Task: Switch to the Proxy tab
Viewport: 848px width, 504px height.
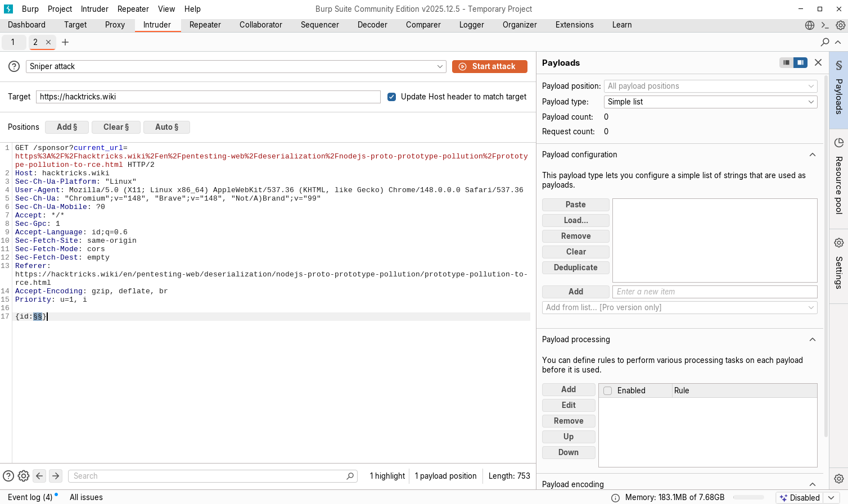Action: pos(115,25)
